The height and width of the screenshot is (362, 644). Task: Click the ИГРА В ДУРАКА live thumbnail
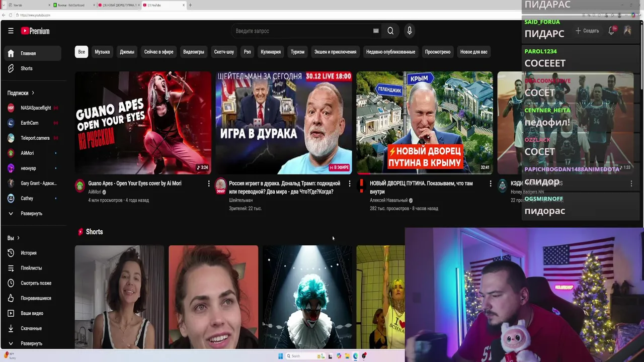tap(284, 123)
